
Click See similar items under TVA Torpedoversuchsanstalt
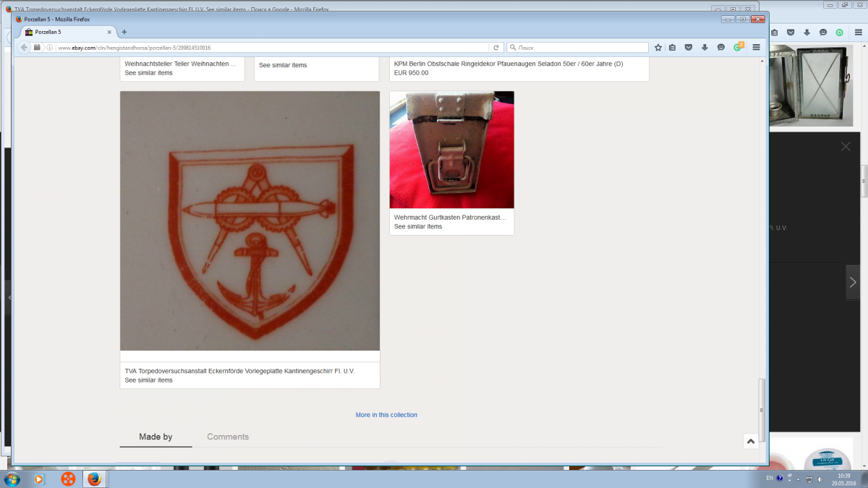click(148, 380)
